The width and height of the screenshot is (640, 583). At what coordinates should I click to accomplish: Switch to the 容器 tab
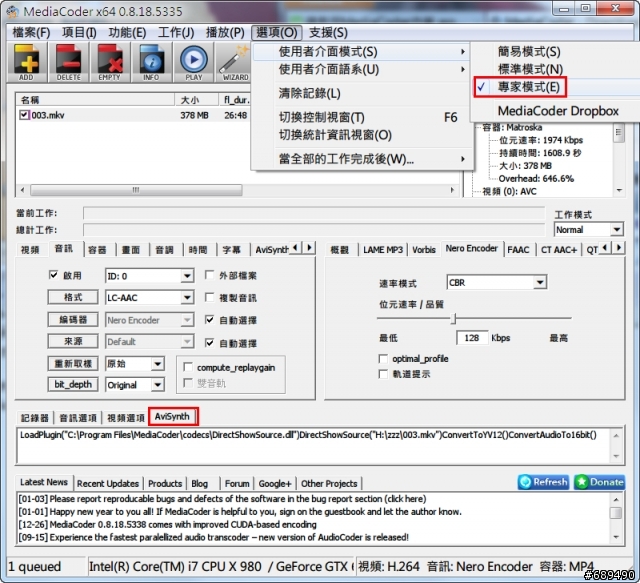tap(97, 249)
